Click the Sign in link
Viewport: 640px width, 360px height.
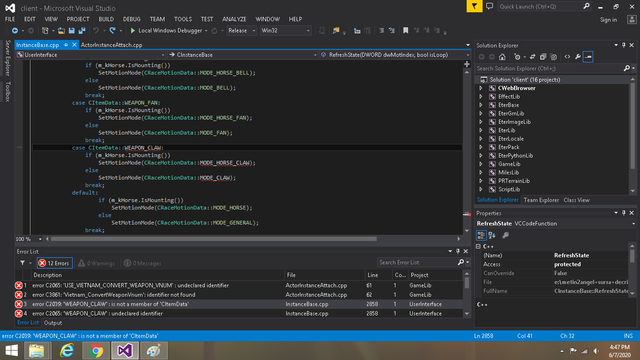pos(608,20)
